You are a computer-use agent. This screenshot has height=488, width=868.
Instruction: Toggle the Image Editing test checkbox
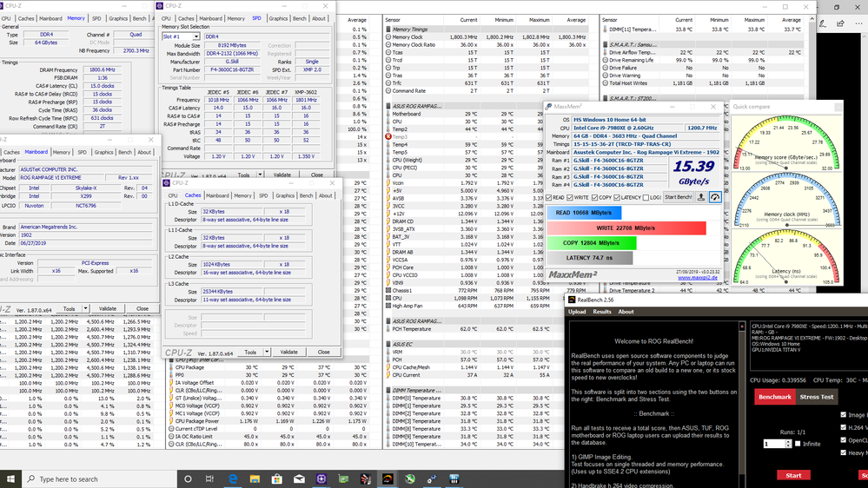843,414
